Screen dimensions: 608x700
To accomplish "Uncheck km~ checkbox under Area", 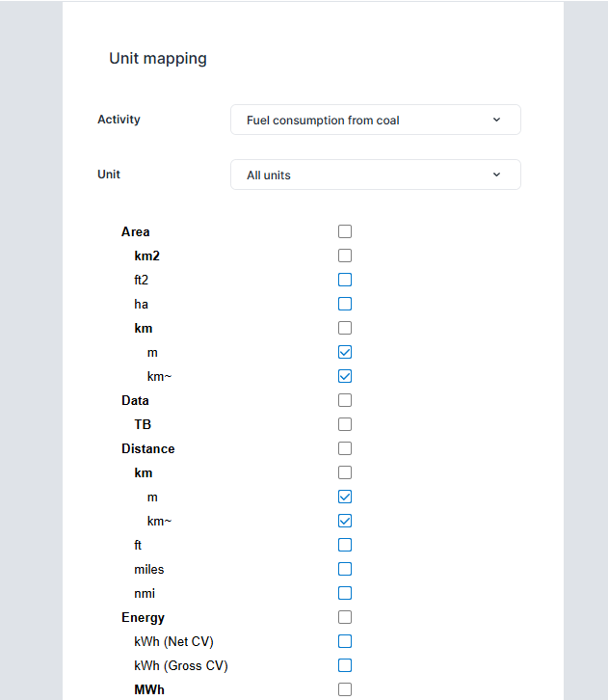I will (345, 376).
